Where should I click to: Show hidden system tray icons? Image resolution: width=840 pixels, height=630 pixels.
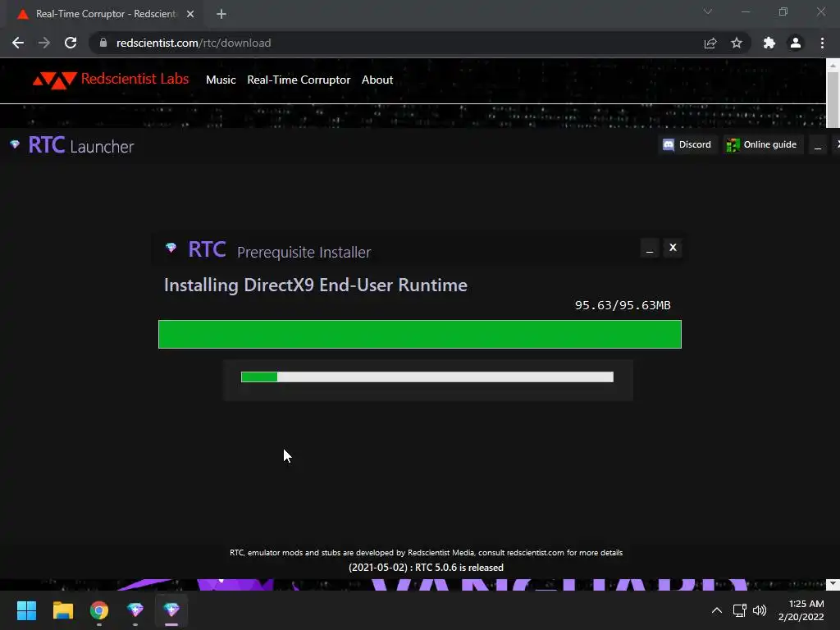tap(717, 610)
